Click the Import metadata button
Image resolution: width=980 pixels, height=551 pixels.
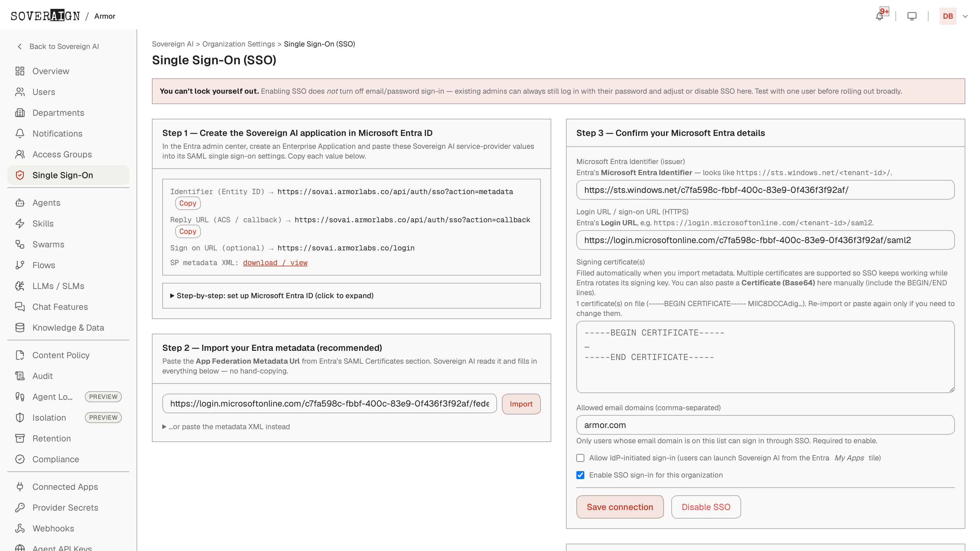[x=521, y=404]
